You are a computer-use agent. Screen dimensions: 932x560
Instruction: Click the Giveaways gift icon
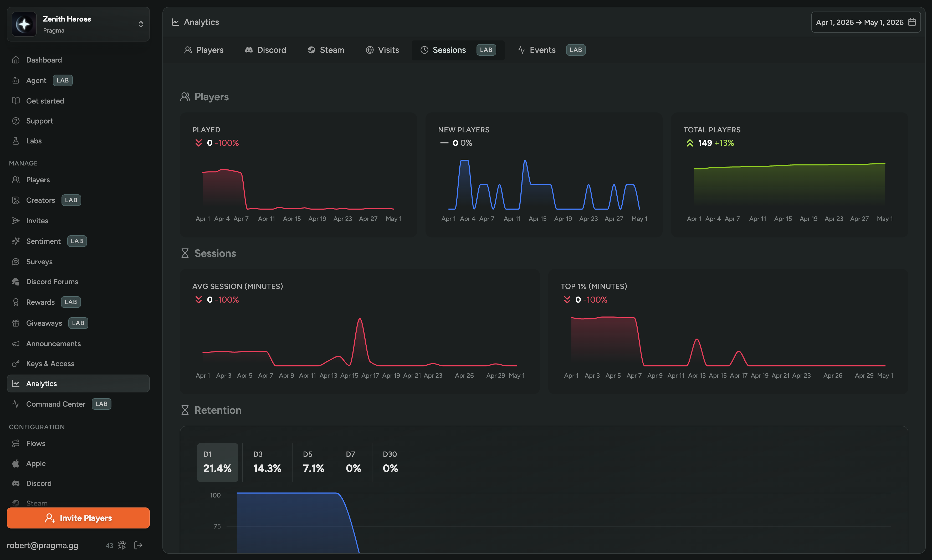(x=16, y=323)
